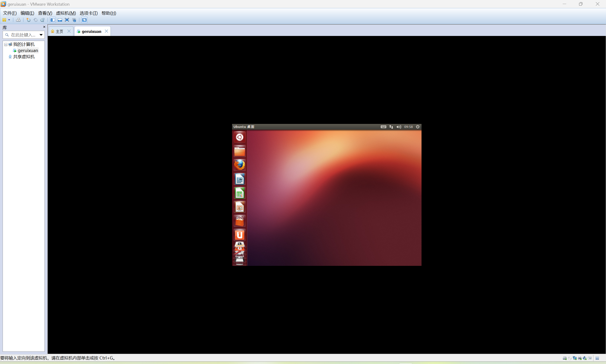This screenshot has height=364, width=606.
Task: Select geruixuan in the library tree
Action: [x=28, y=51]
